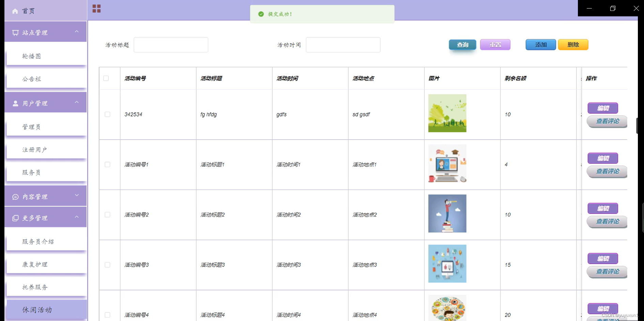Click 查看评论 for 活动编号2 row
Screen dimensions: 644x321
pos(607,221)
